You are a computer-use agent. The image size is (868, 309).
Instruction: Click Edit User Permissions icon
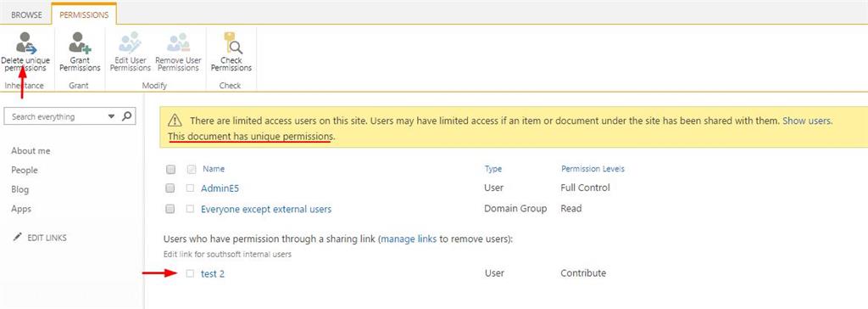pyautogui.click(x=130, y=43)
